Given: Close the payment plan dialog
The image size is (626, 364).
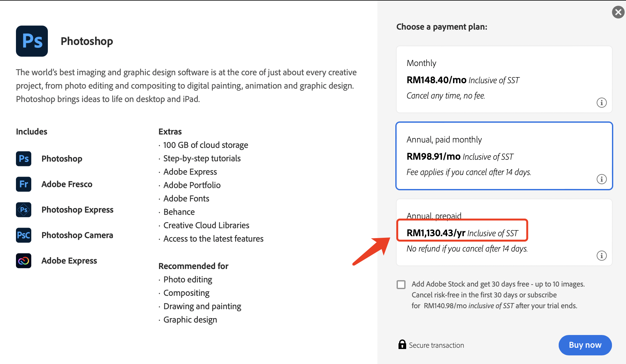Looking at the screenshot, I should (x=618, y=12).
